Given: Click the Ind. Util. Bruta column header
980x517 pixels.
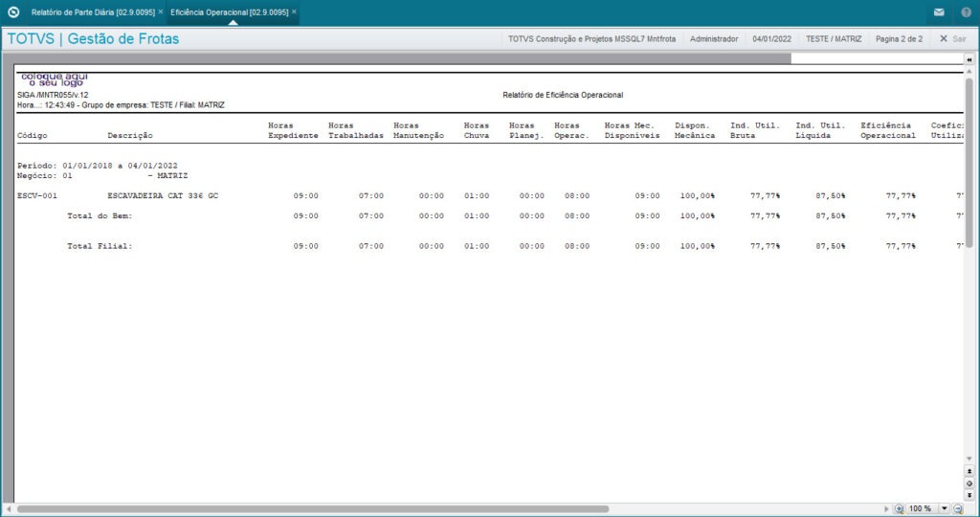Looking at the screenshot, I should (755, 130).
